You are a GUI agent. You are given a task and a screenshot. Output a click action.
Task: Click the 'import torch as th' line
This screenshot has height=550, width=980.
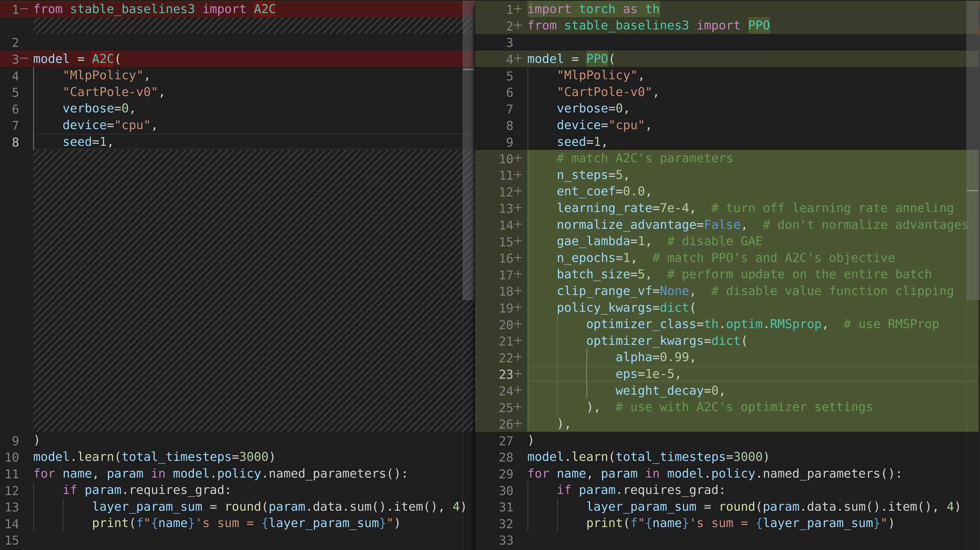[593, 9]
